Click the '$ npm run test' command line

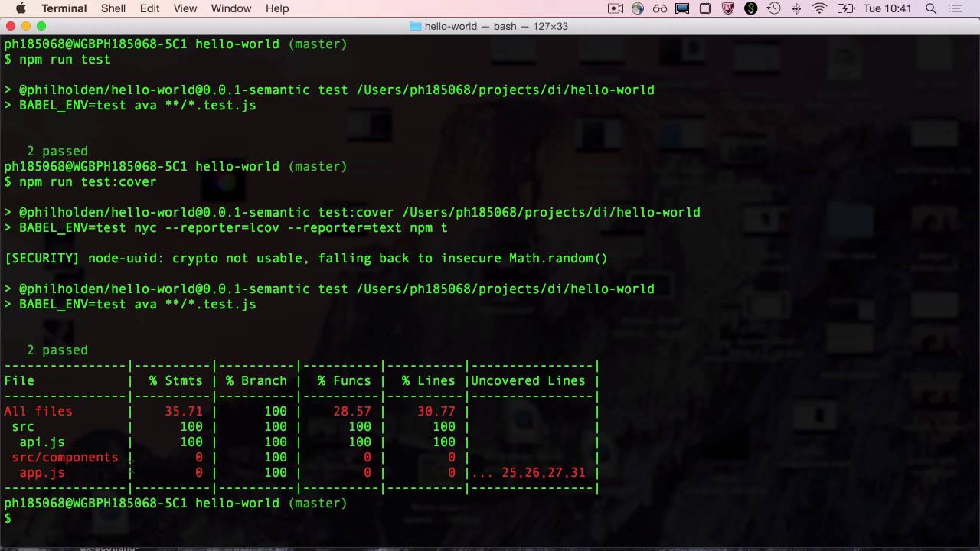tap(57, 60)
